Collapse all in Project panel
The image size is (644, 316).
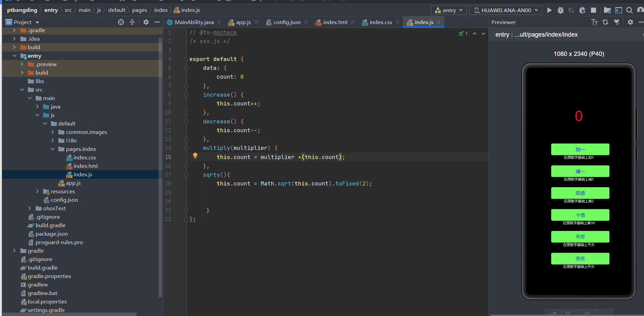(132, 22)
